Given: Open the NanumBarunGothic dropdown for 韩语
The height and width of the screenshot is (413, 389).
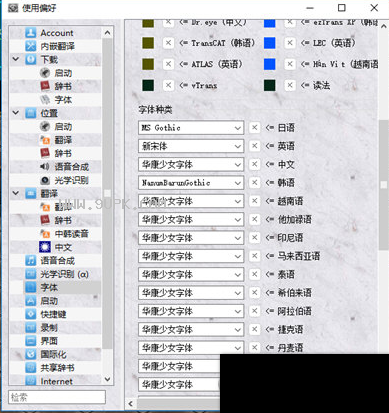Looking at the screenshot, I should click(191, 183).
